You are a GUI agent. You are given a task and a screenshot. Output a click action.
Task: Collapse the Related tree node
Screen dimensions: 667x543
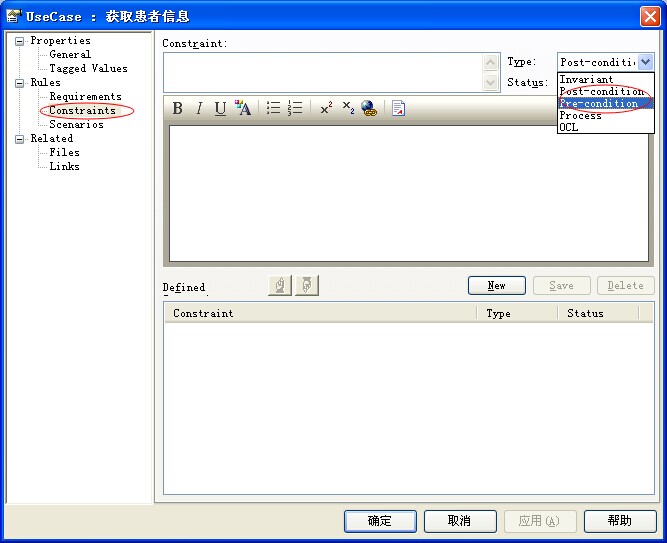(20, 139)
